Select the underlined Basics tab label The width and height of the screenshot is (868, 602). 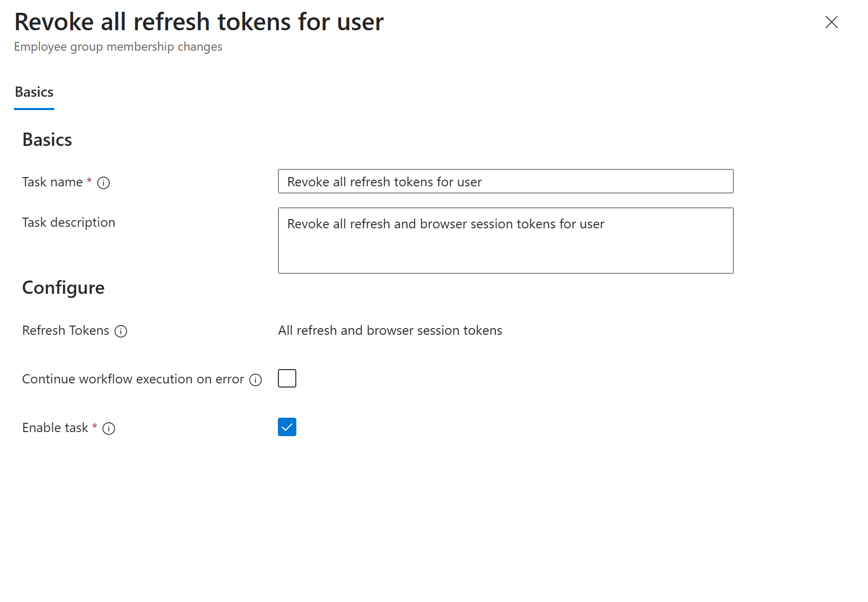click(x=34, y=92)
